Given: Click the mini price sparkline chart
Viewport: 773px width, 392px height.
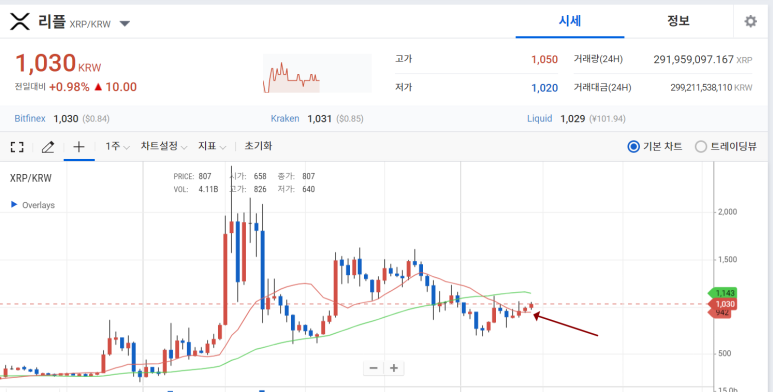Looking at the screenshot, I should (317, 73).
